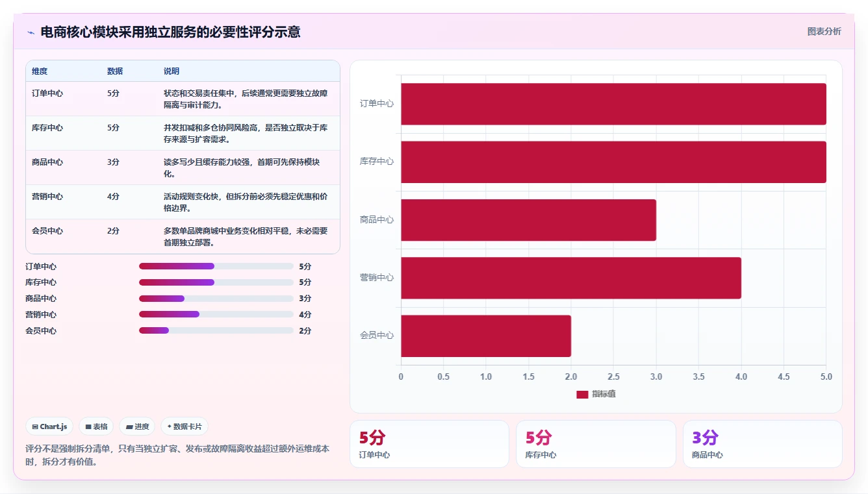Click the 库存中心 label on the chart axis
The image size is (868, 494).
377,162
